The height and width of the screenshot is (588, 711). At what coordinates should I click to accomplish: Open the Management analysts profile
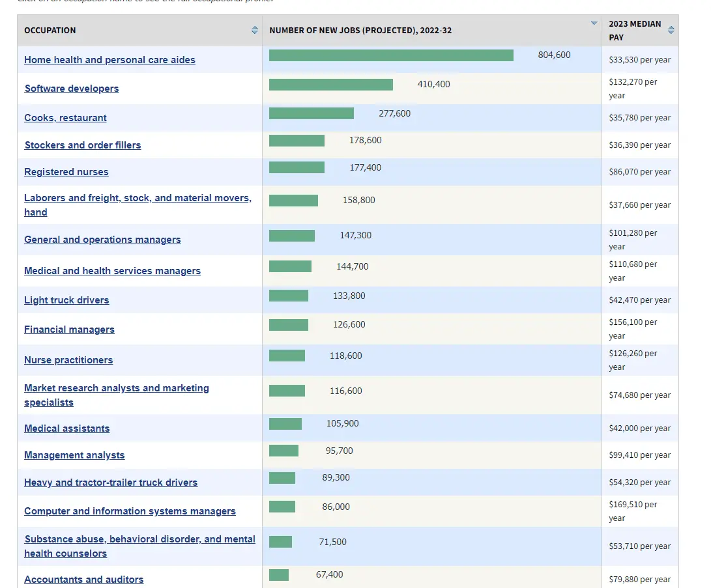(x=74, y=455)
